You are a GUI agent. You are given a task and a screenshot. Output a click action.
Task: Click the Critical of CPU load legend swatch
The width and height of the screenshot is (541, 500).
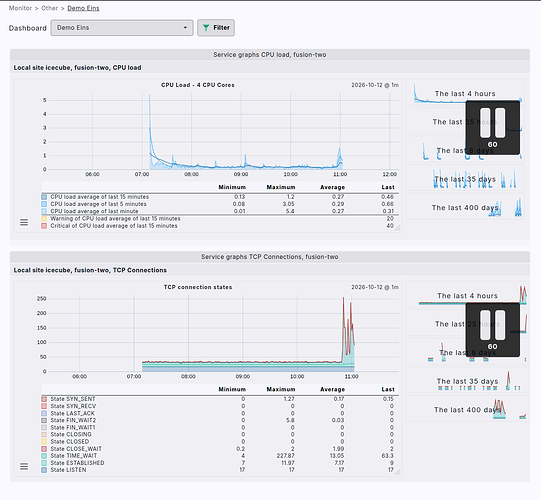pos(44,226)
